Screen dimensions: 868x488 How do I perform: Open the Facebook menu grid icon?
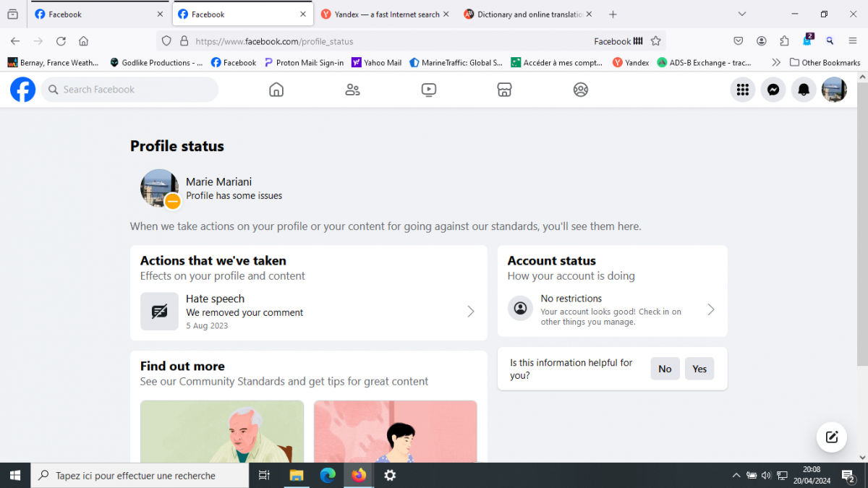coord(742,90)
